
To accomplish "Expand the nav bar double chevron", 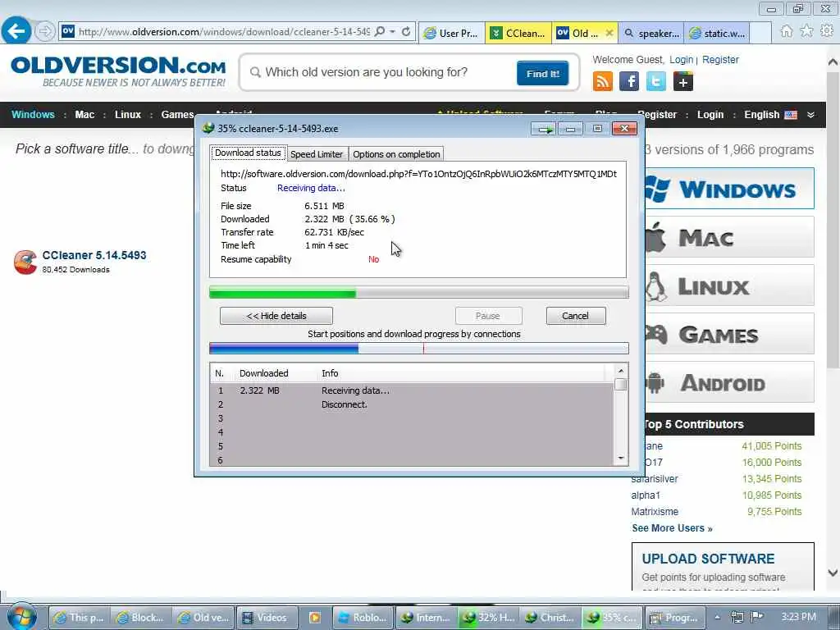I will pyautogui.click(x=811, y=115).
